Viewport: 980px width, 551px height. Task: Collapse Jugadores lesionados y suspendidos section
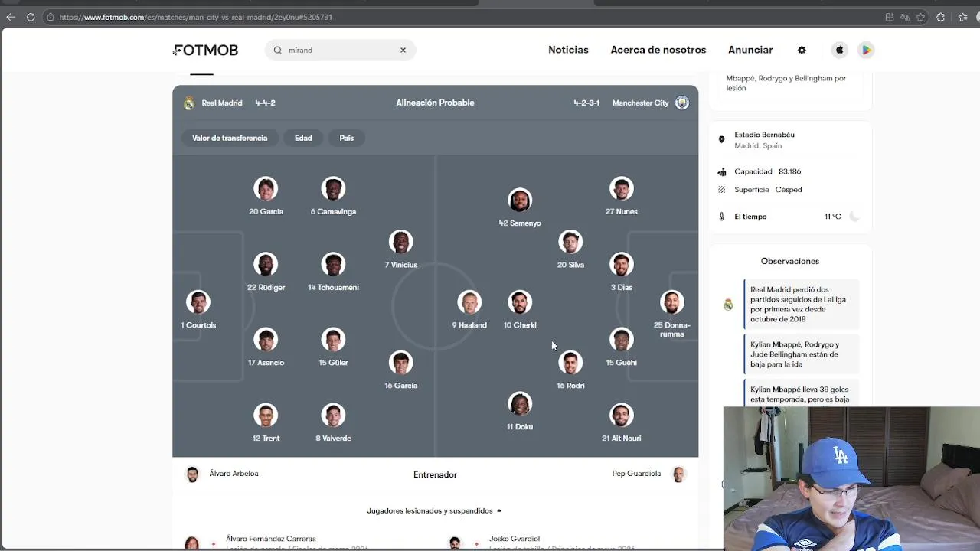tap(434, 510)
